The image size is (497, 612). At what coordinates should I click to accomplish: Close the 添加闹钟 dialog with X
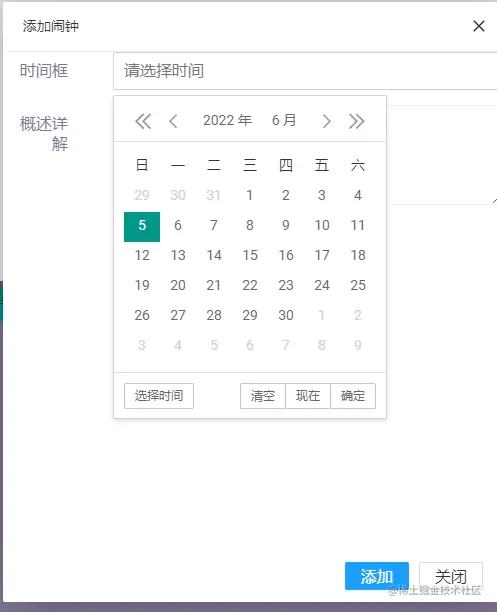tap(479, 26)
